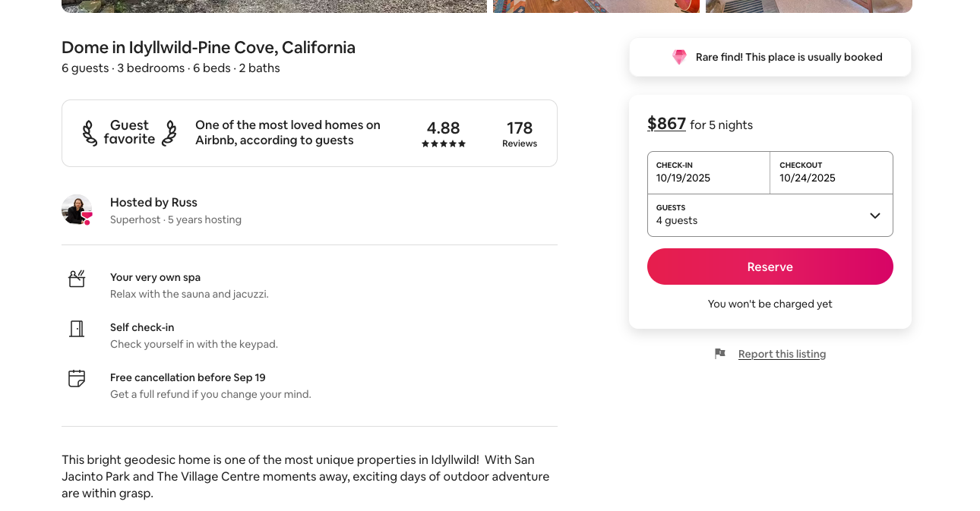Click the $867 price breakdown link
980x511 pixels.
pyautogui.click(x=666, y=124)
